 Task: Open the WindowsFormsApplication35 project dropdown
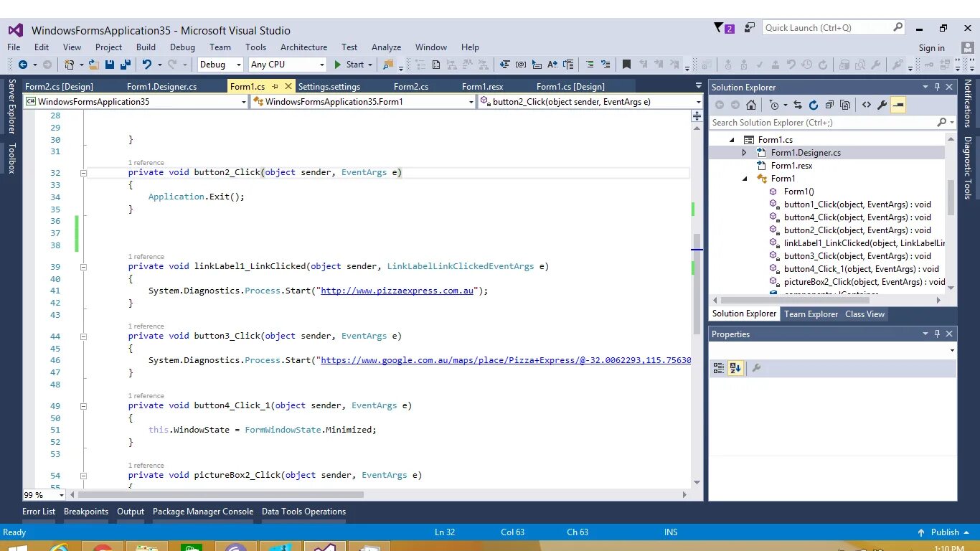point(136,102)
